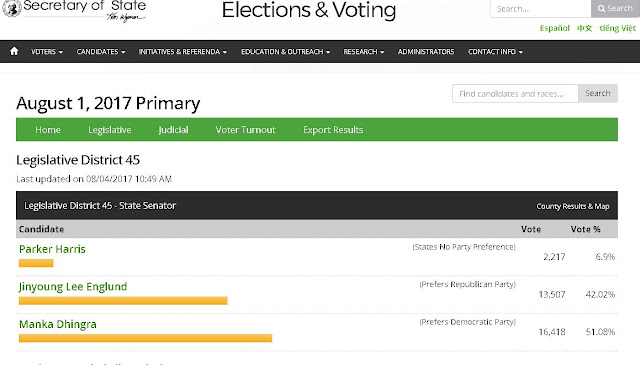This screenshot has width=640, height=365.
Task: Click the Manka Dhingra candidate link
Action: pos(58,325)
